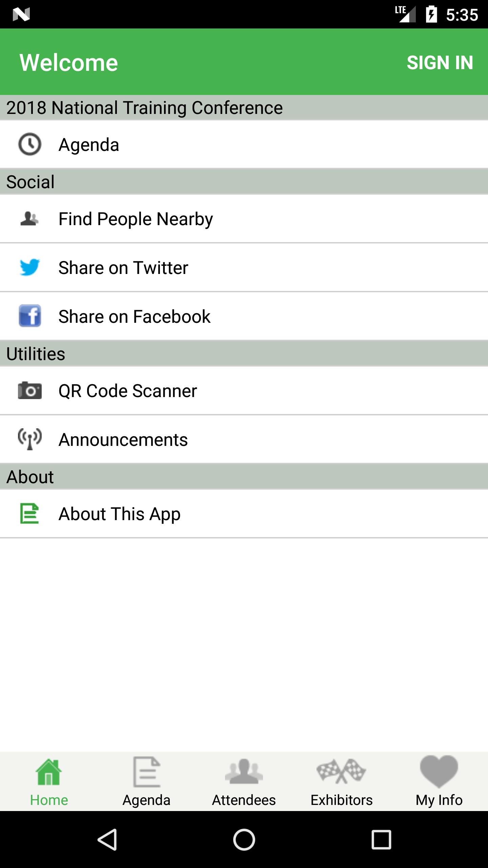Tap the antenna icon for Announcements

pyautogui.click(x=30, y=439)
